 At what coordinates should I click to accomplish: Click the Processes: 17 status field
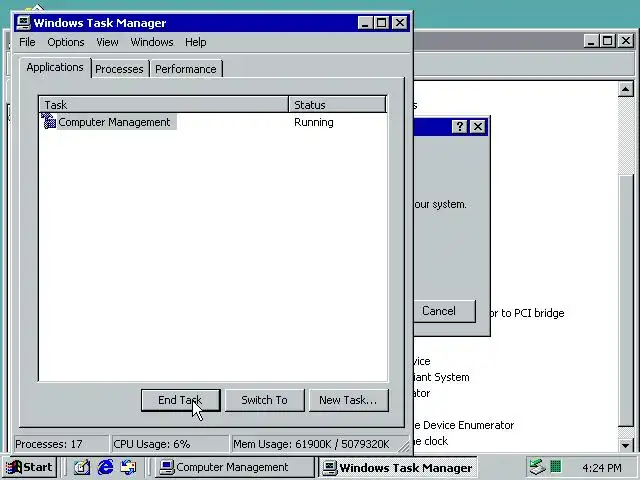(61, 444)
